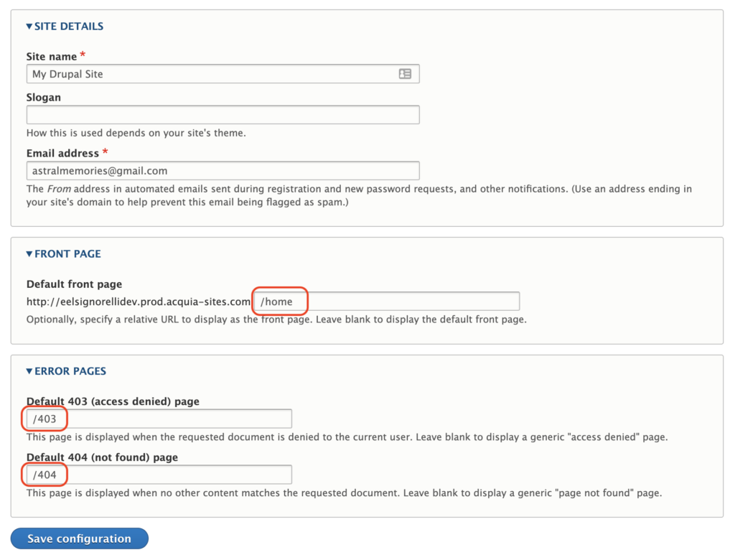Screen dimensions: 735x560
Task: Click the "Default front page" label
Action: (x=74, y=284)
